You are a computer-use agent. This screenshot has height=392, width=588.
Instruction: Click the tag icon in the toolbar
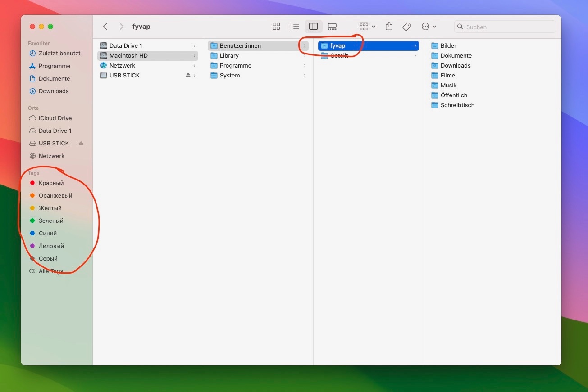click(x=406, y=27)
